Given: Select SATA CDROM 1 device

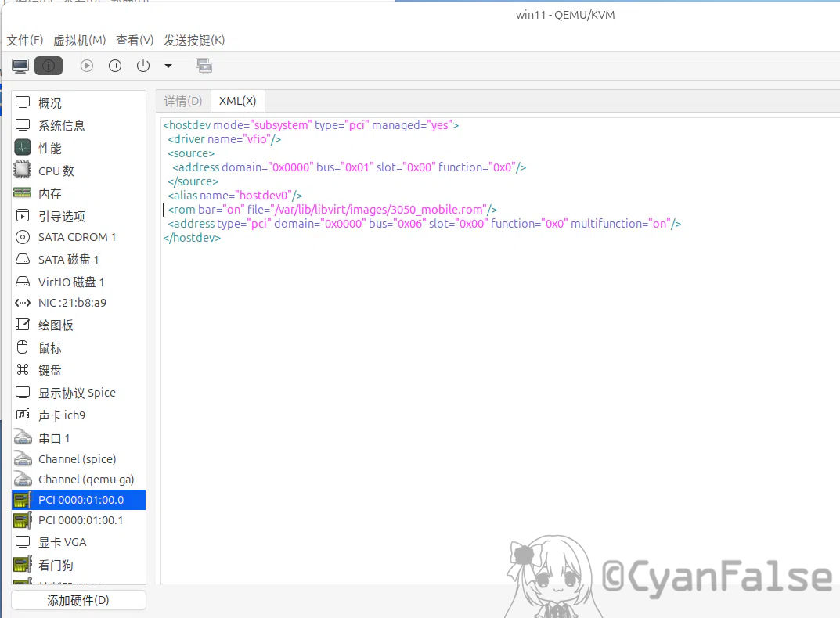Looking at the screenshot, I should point(77,237).
